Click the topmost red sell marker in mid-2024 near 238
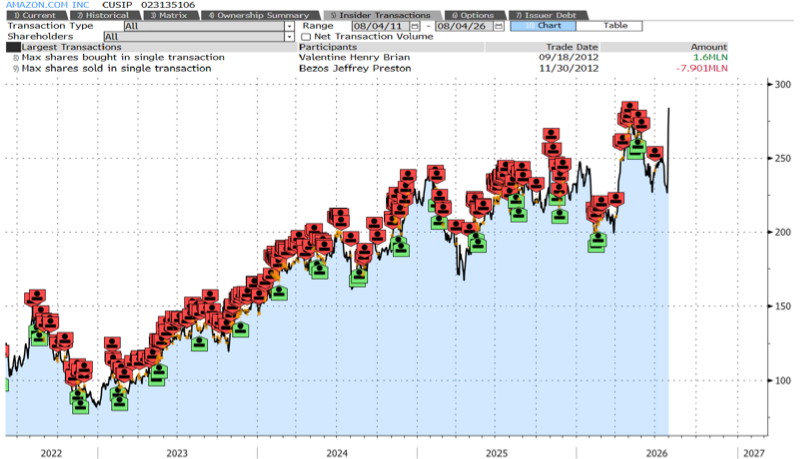This screenshot has height=459, width=800. tap(408, 176)
